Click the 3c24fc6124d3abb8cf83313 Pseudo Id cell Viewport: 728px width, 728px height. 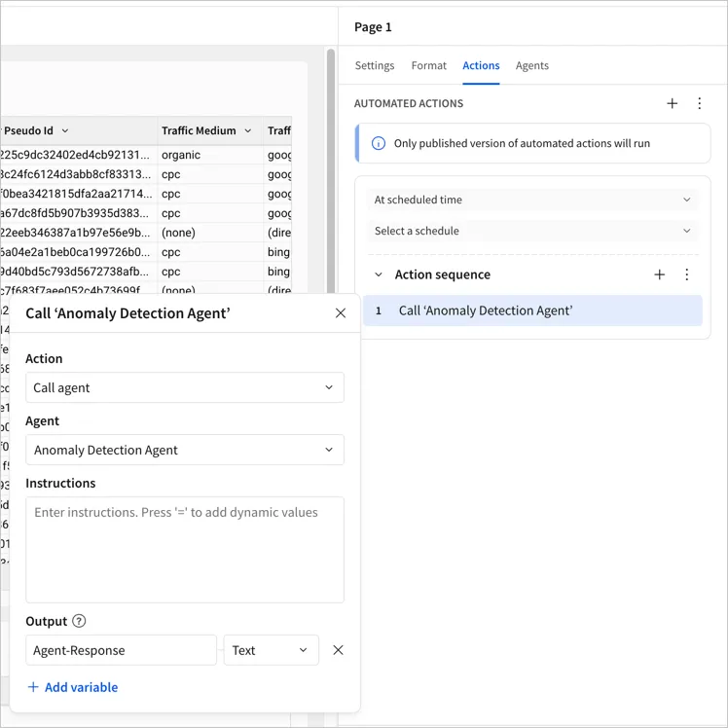point(79,174)
